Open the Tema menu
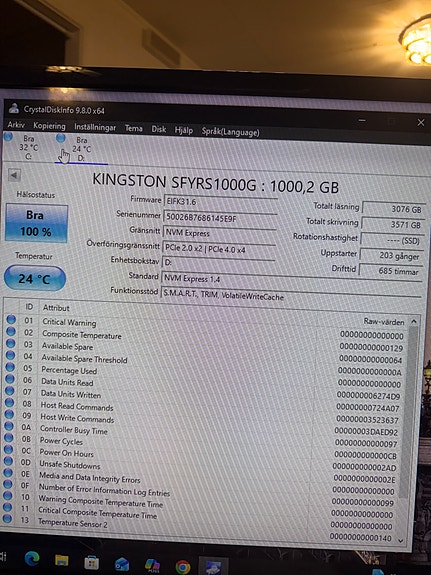The width and height of the screenshot is (431, 575). 134,128
